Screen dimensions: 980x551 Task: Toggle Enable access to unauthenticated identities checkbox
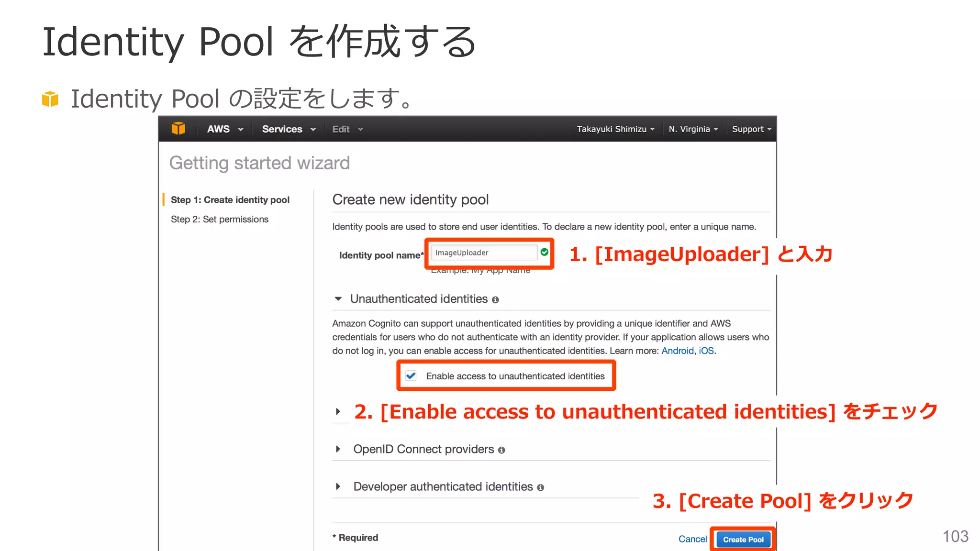411,375
